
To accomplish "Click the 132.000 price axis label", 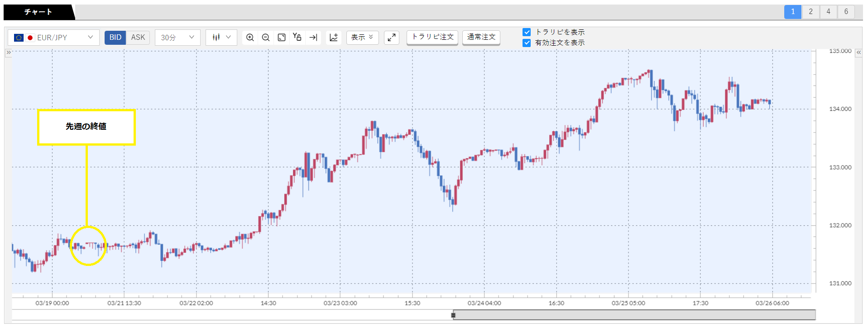I will 840,225.
